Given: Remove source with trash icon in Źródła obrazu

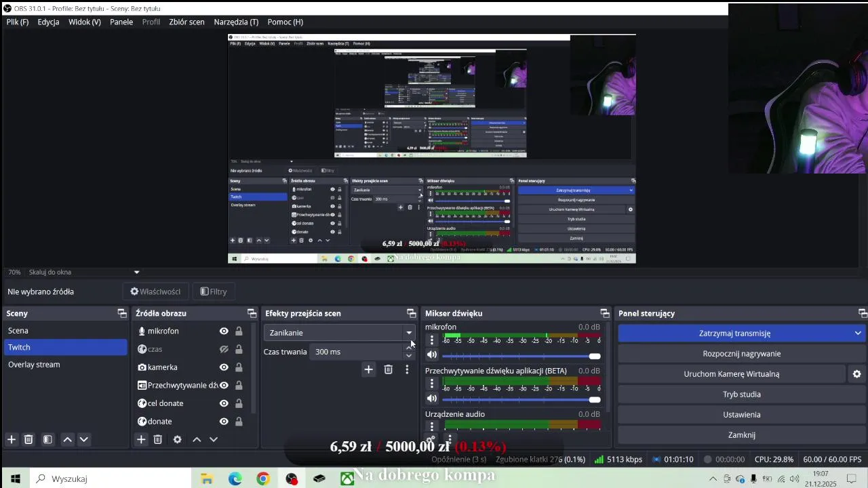Looking at the screenshot, I should (x=157, y=439).
